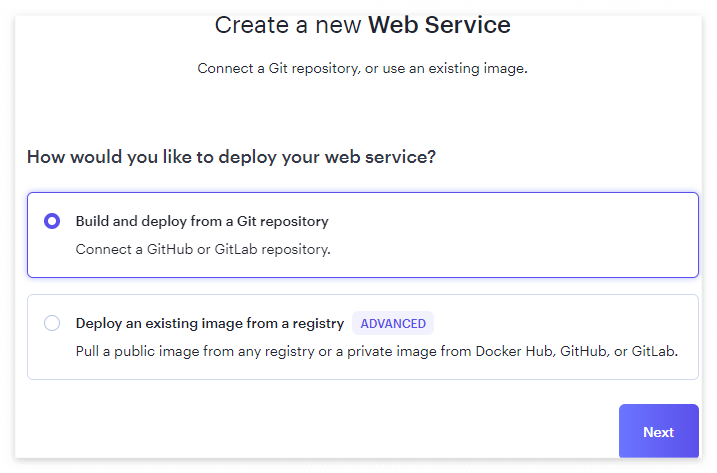717x473 pixels.
Task: Click 'Build and deploy from a Git repository' label
Action: [x=202, y=221]
